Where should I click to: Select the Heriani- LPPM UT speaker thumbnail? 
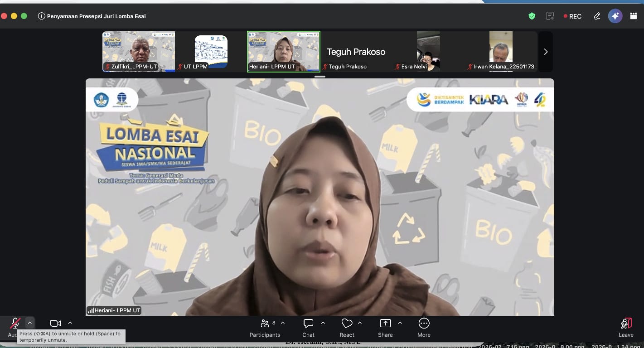[x=284, y=51]
